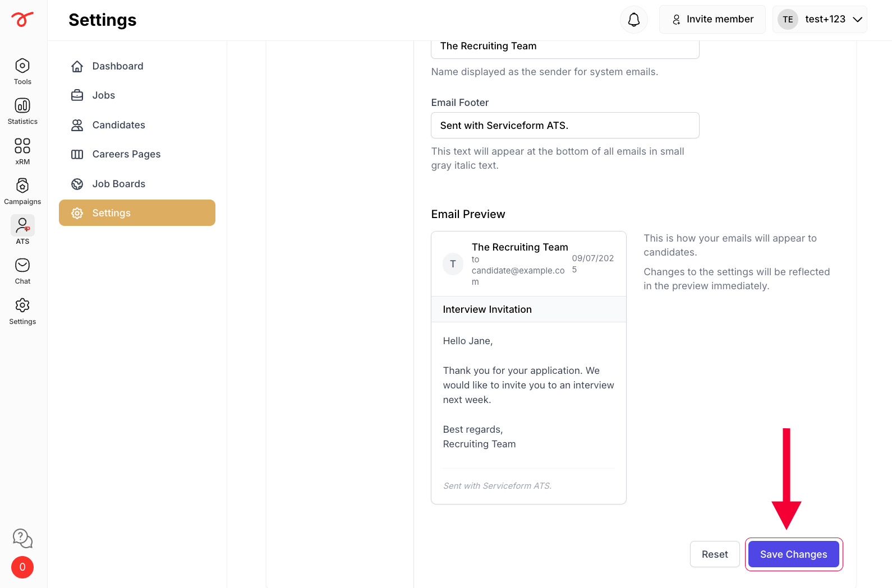Click the T sender avatar in preview
The height and width of the screenshot is (588, 892).
point(453,264)
